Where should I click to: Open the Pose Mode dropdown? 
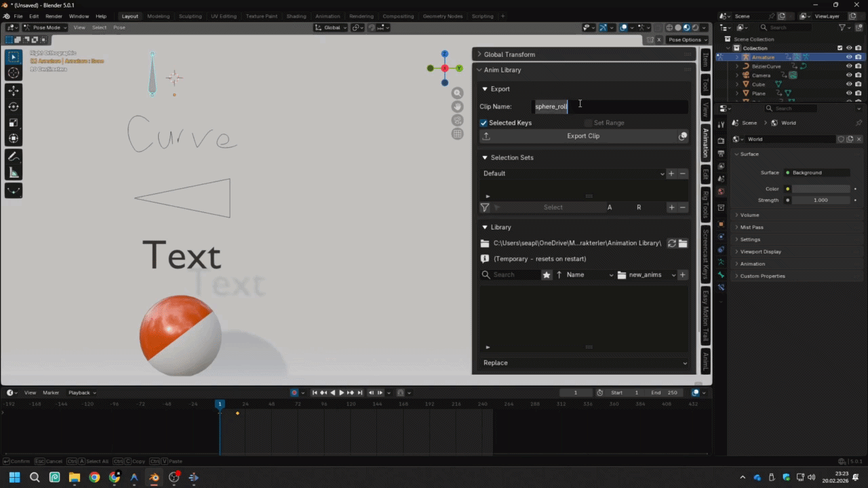(45, 28)
